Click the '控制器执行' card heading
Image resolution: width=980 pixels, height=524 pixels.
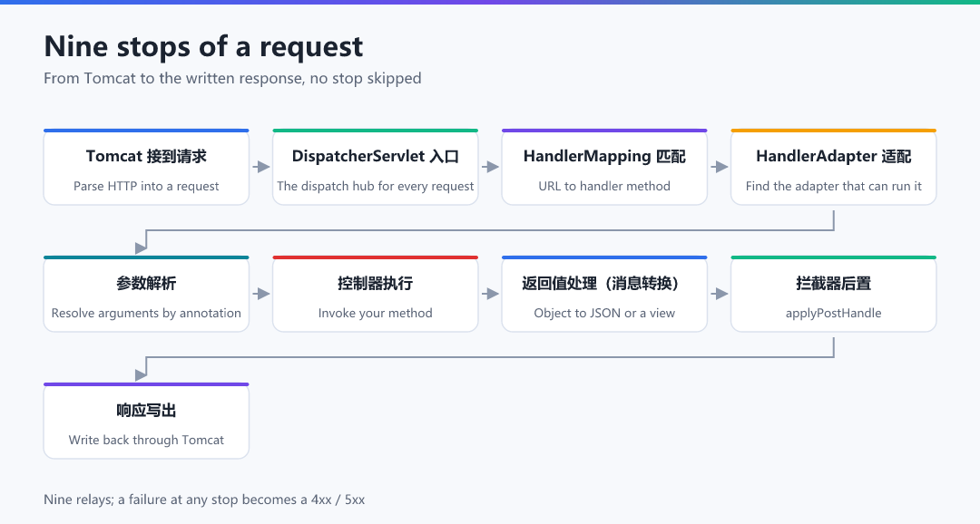coord(376,284)
